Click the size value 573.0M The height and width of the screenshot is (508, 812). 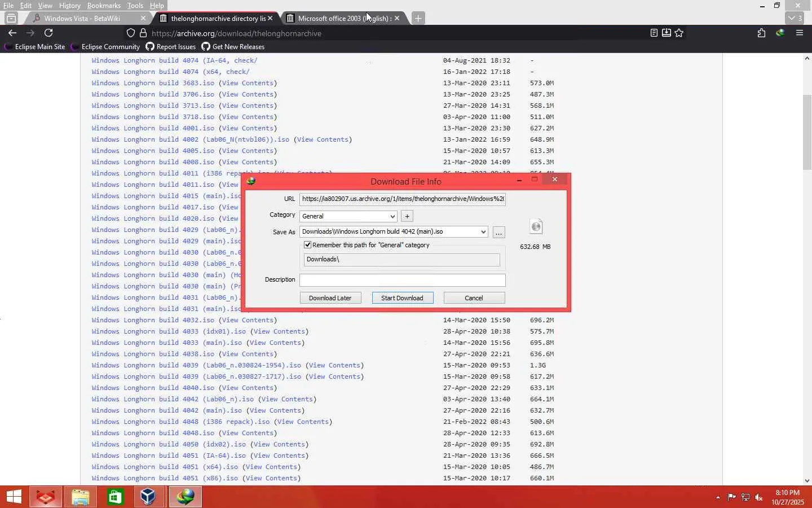(542, 83)
